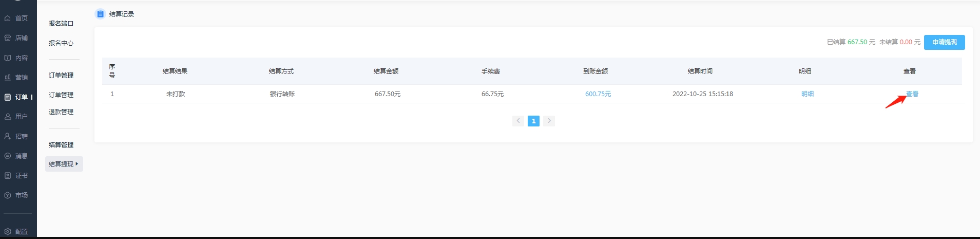Click the 66.75元 fee cell
This screenshot has width=980, height=239.
(493, 94)
